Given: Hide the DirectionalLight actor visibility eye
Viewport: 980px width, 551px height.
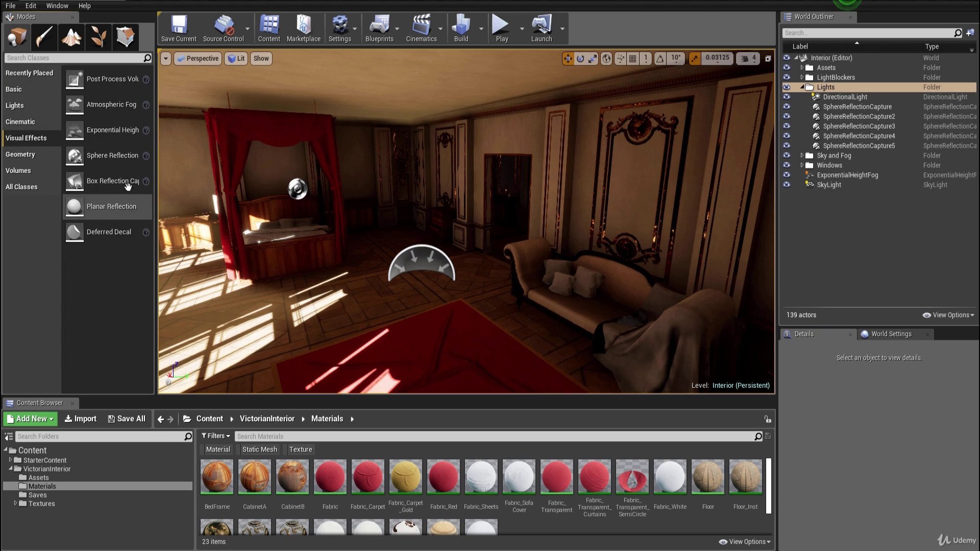Looking at the screenshot, I should (x=787, y=97).
